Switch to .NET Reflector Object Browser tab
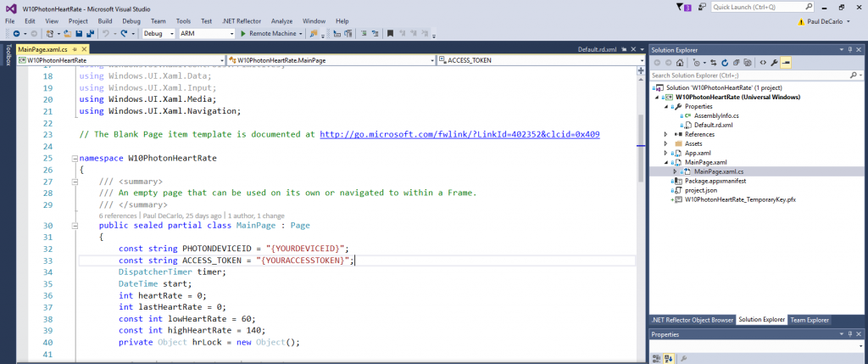The height and width of the screenshot is (364, 868). tap(692, 320)
